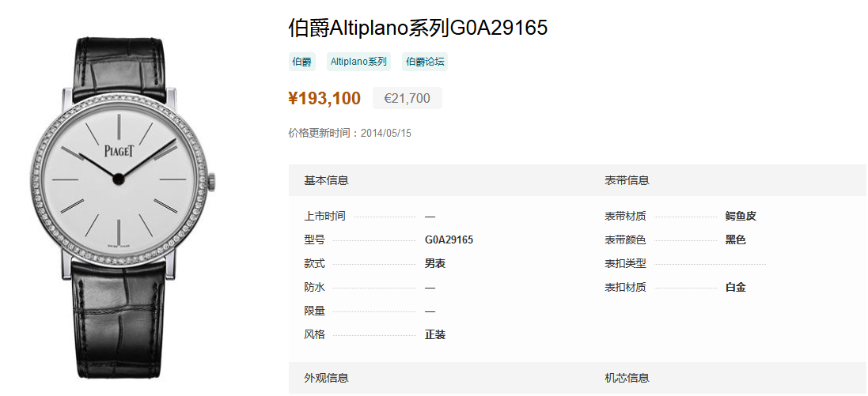
Task: Click the Piaget watch product image
Action: pos(121,208)
